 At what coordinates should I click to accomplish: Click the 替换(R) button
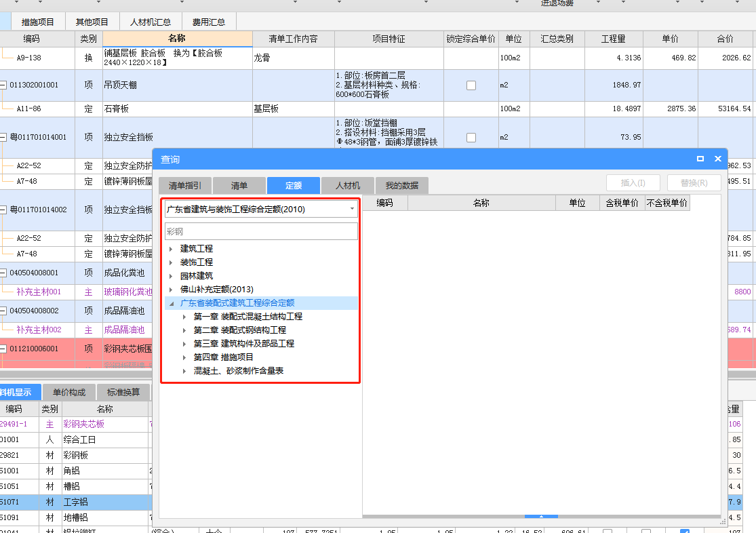point(694,183)
